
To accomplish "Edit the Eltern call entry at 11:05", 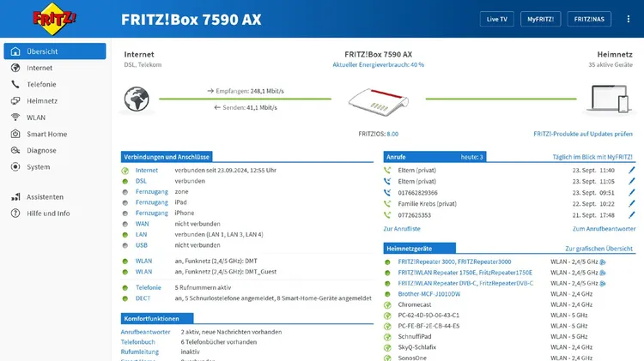I will pos(631,181).
